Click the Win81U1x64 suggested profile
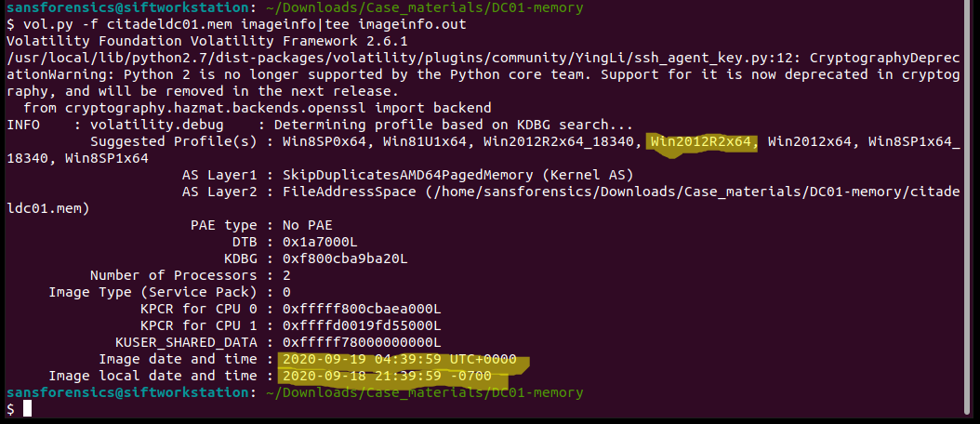Viewport: 980px width, 424px height. pyautogui.click(x=424, y=142)
